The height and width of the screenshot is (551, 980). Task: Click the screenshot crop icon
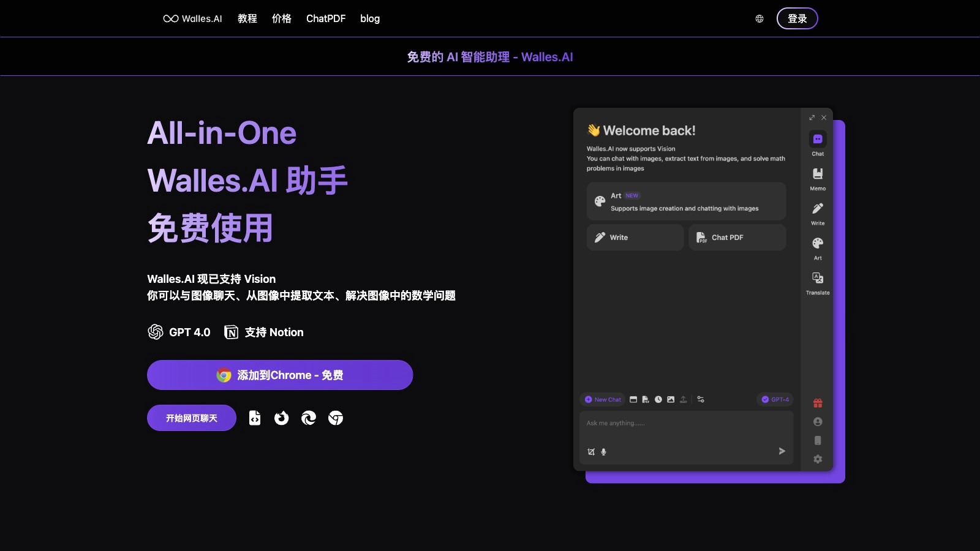590,452
